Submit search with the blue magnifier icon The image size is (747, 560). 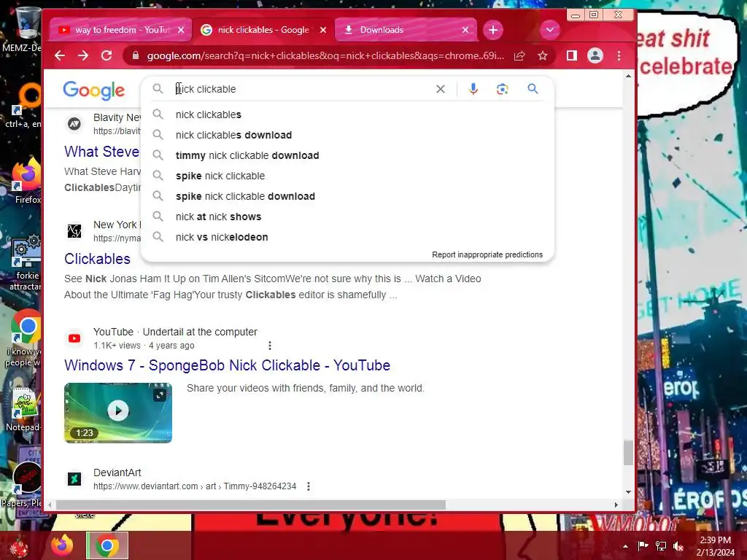point(533,89)
